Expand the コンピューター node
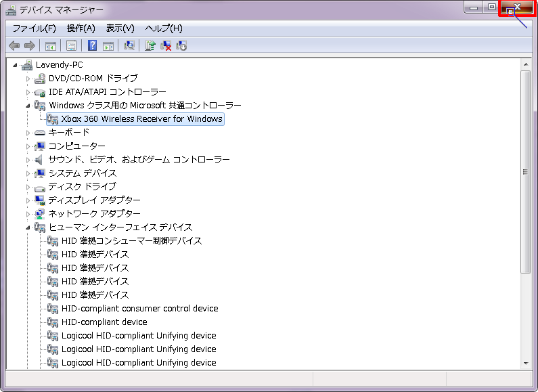This screenshot has height=392, width=538. pyautogui.click(x=28, y=146)
